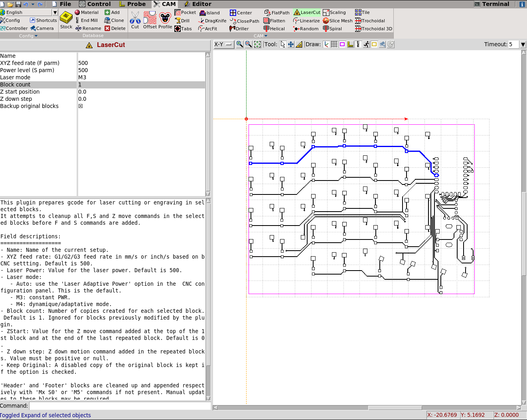Viewport: 527px width, 420px height.
Task: Click the ArcFit plugin
Action: pyautogui.click(x=208, y=29)
